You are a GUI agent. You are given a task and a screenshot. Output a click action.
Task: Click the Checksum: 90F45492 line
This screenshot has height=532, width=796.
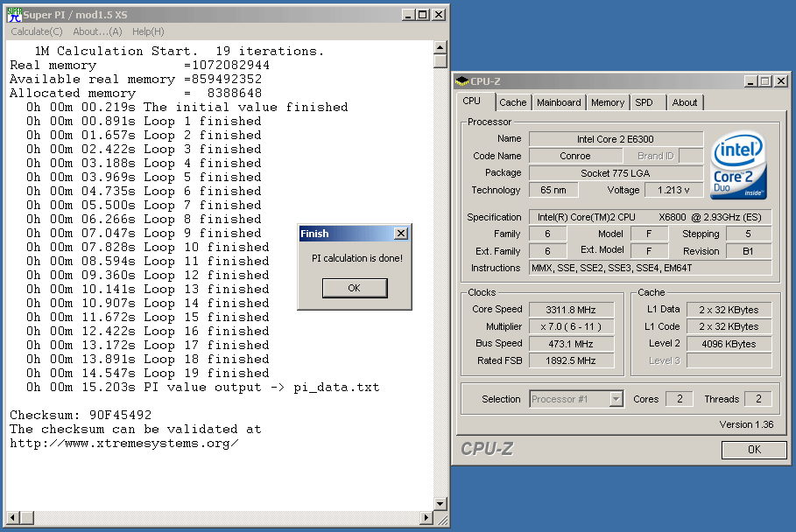click(81, 415)
